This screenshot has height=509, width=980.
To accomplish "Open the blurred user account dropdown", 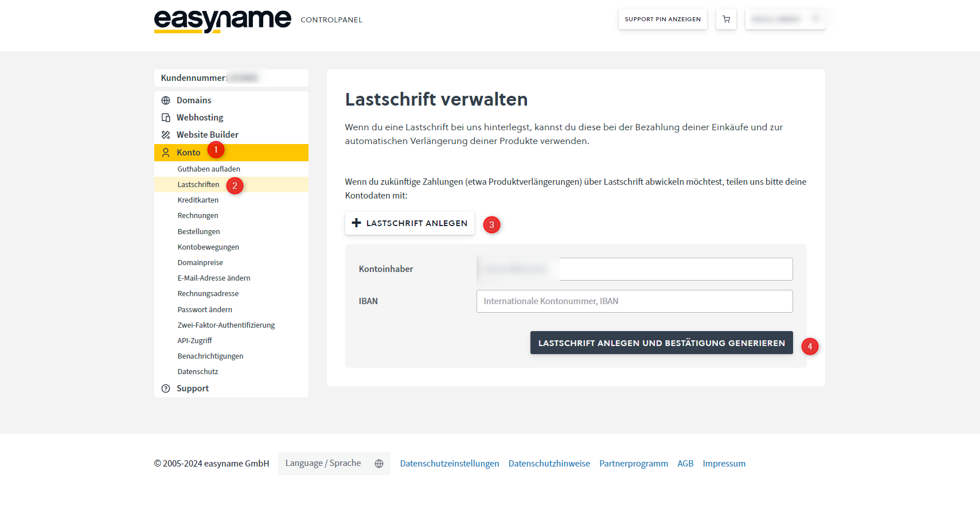I will [x=784, y=20].
